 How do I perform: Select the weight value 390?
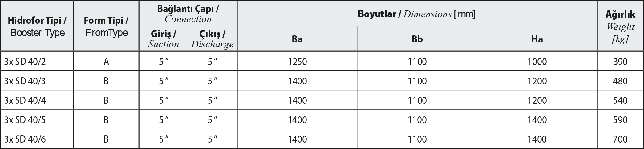tap(620, 62)
